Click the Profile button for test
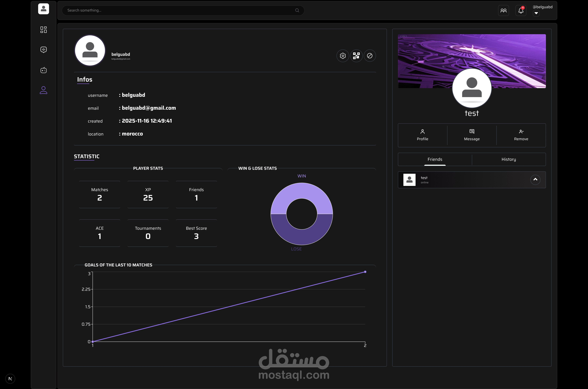 point(422,135)
